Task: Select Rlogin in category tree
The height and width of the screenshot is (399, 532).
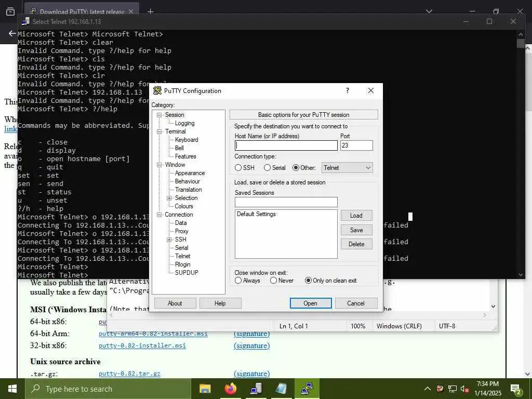Action: [182, 264]
